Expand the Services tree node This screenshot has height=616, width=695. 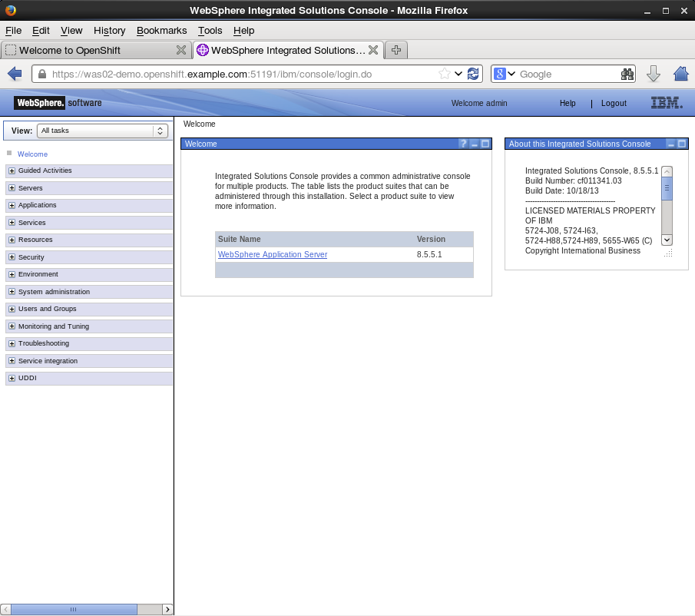[x=12, y=223]
